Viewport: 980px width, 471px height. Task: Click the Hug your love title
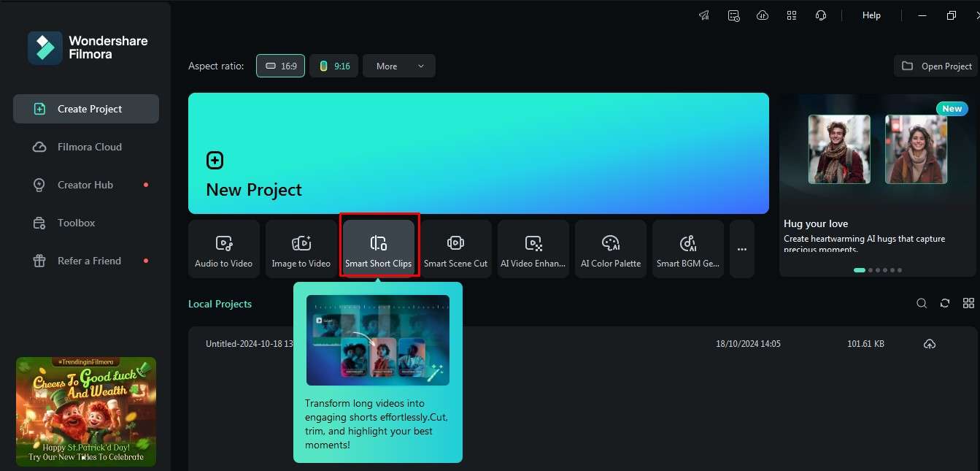click(816, 223)
